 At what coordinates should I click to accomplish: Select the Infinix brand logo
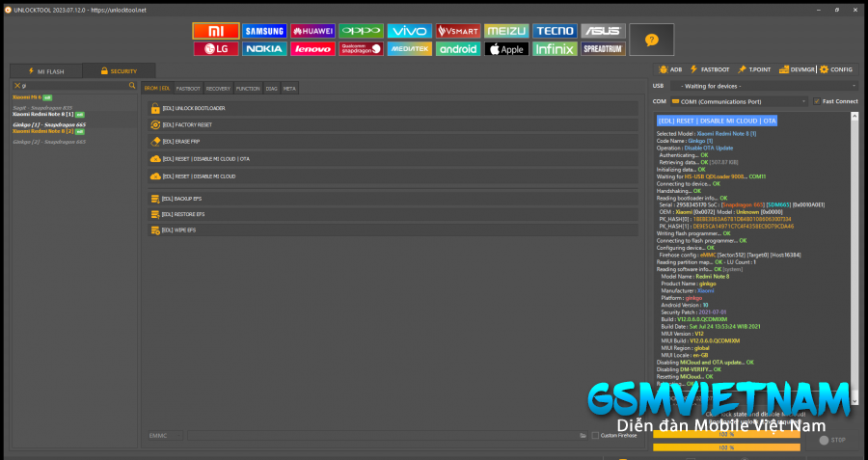pos(555,49)
